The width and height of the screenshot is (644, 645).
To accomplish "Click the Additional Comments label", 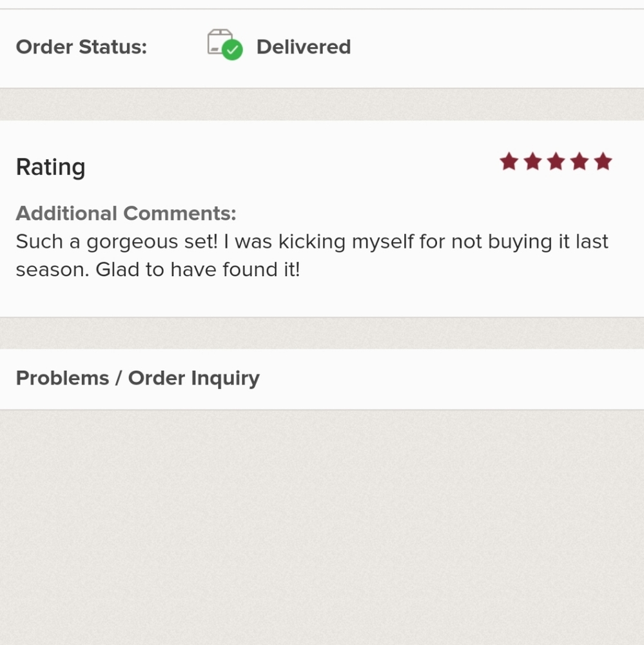I will click(x=126, y=213).
